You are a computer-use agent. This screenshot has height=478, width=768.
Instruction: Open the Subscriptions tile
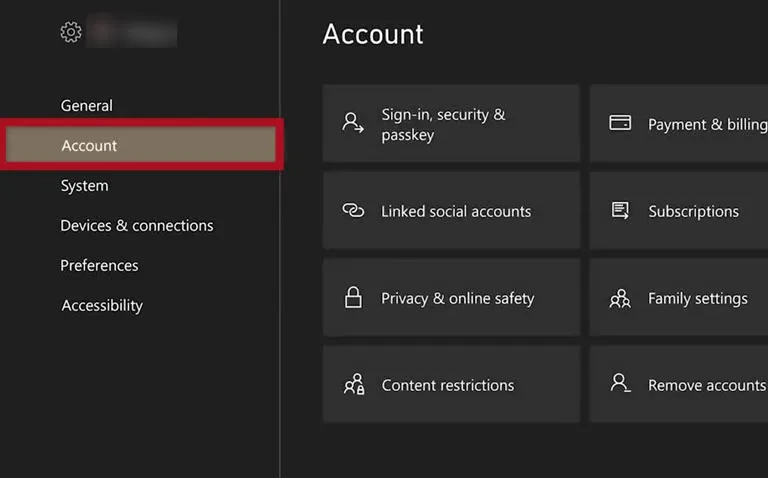679,210
